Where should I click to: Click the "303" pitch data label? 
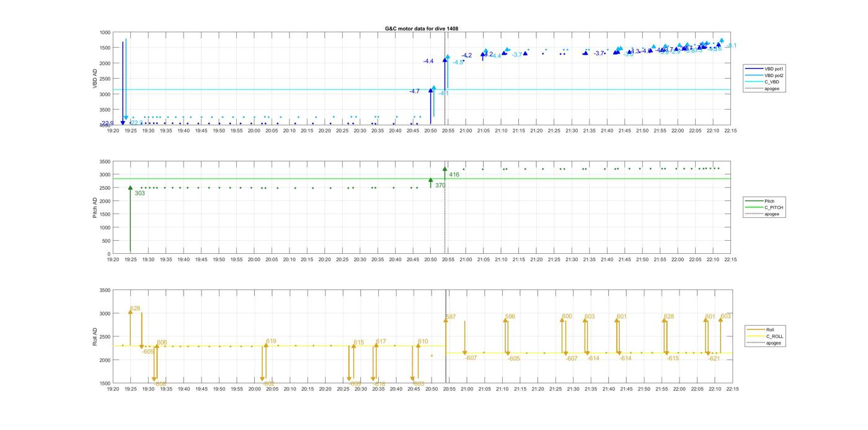click(139, 194)
